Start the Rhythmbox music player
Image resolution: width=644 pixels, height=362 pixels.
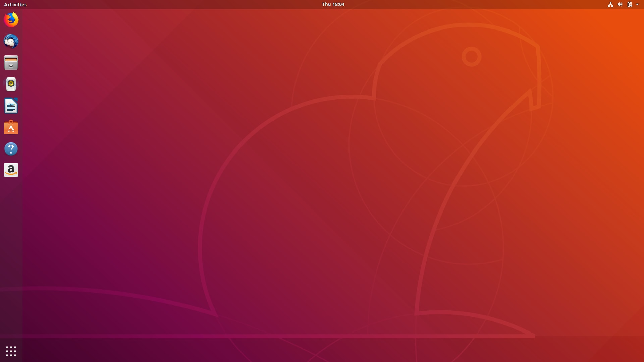pos(11,84)
